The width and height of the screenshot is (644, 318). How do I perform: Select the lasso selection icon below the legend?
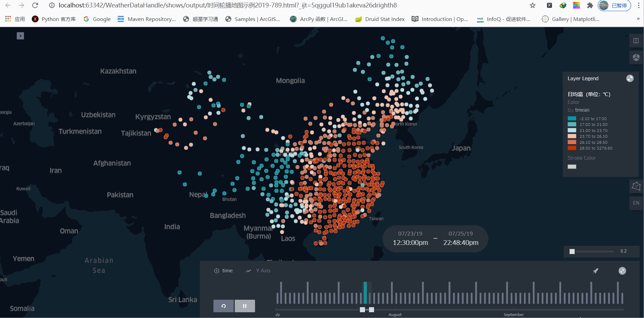point(636,186)
